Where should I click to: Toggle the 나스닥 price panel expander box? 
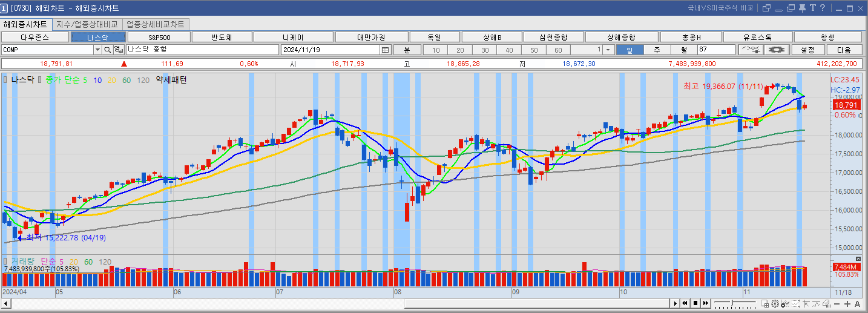pos(5,79)
